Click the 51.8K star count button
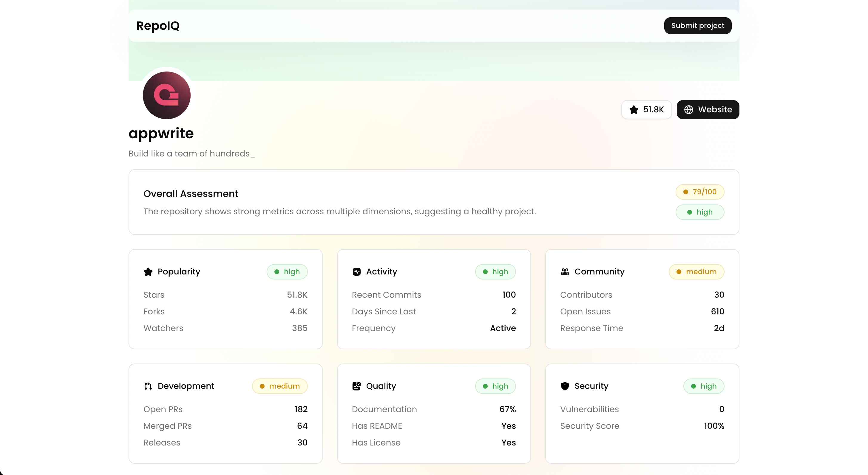 tap(646, 109)
